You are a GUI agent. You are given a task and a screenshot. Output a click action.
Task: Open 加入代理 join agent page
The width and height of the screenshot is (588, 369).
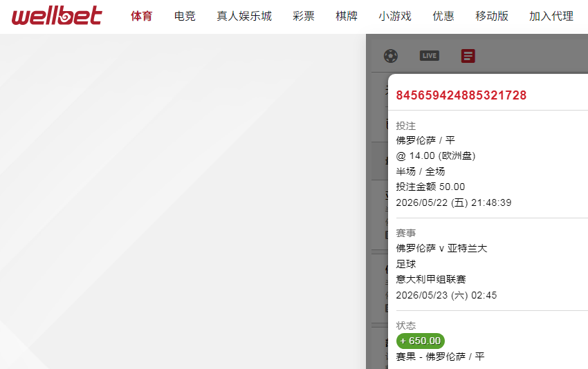[x=551, y=16]
